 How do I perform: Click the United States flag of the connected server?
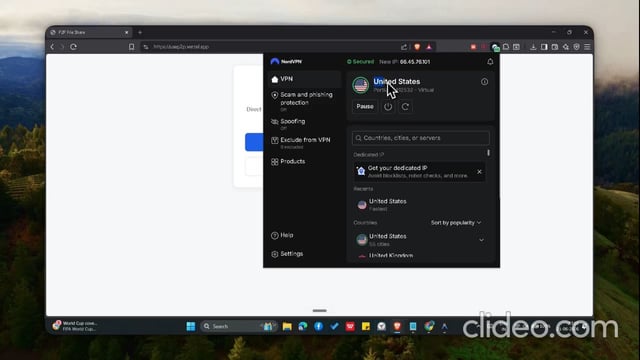(x=360, y=85)
